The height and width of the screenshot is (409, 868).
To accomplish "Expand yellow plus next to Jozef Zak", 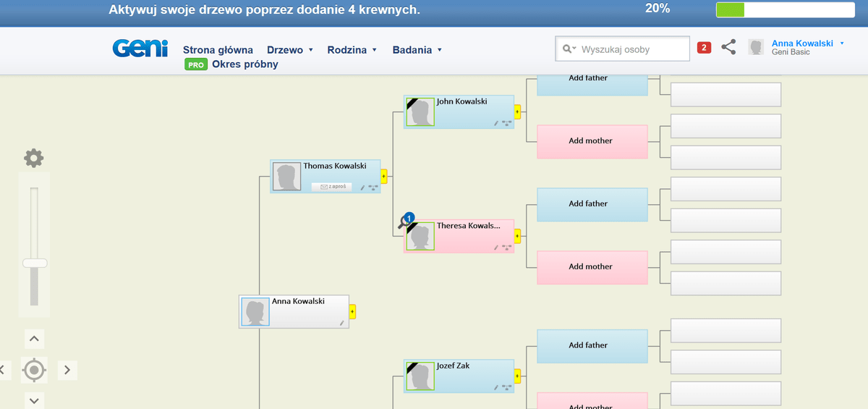I will [517, 376].
